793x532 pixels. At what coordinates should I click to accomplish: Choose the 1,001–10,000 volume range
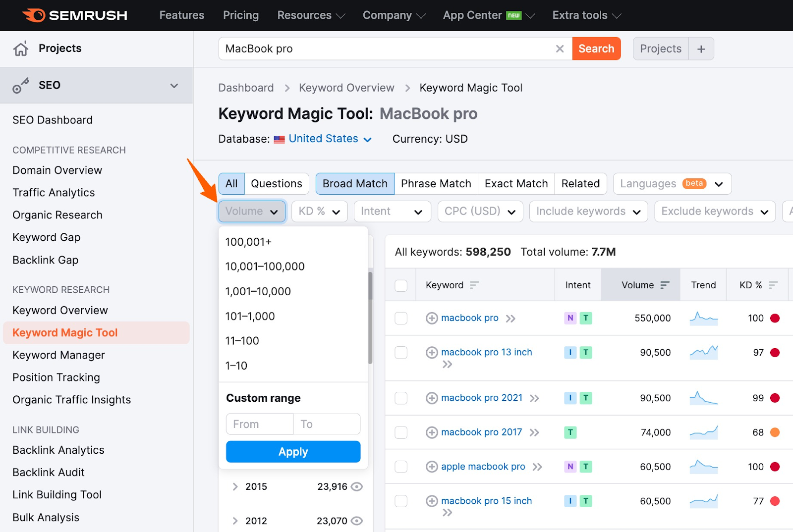[x=258, y=291]
